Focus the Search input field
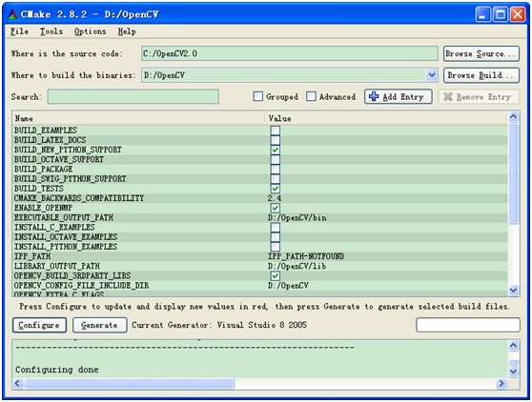Viewport: 532px width, 402px height. [133, 96]
